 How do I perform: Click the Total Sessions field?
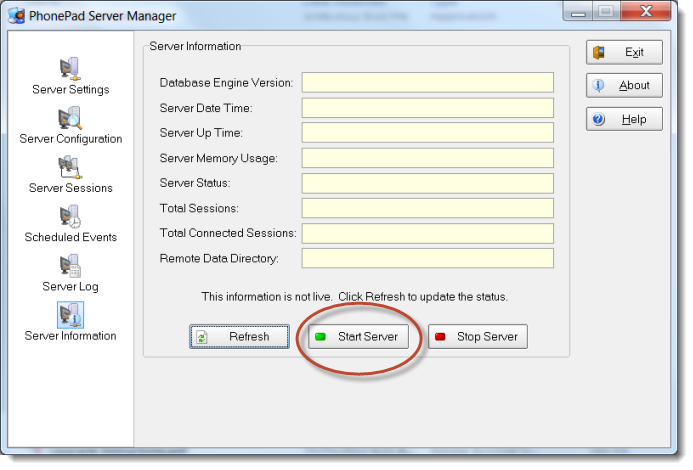(428, 208)
